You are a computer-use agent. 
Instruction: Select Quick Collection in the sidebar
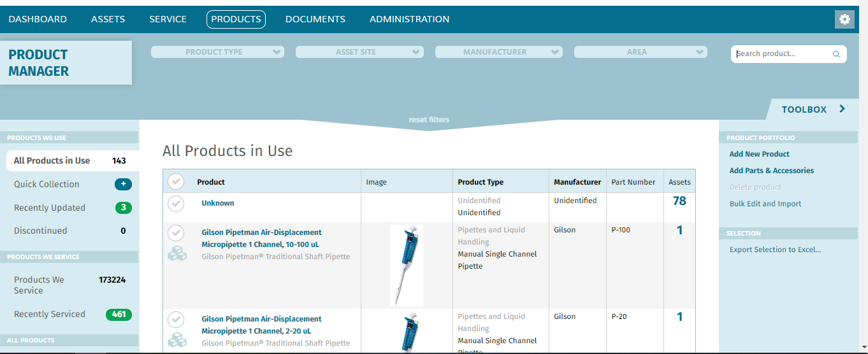[47, 184]
